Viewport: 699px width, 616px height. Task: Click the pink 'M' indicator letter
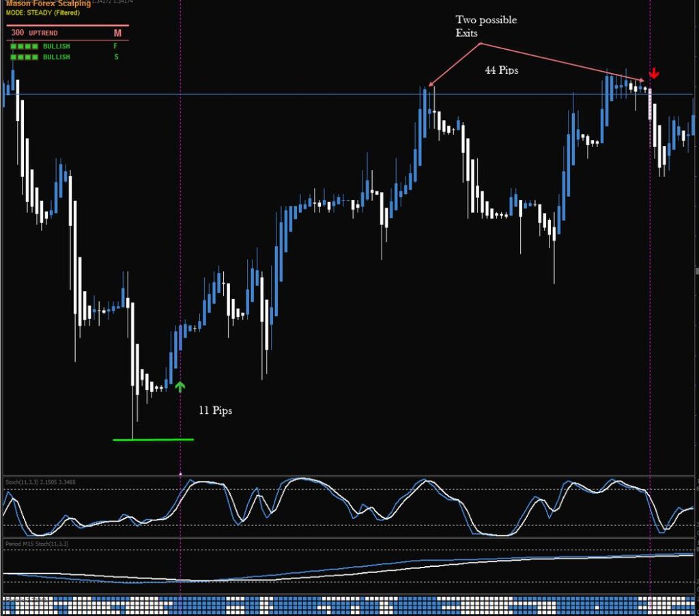[x=117, y=33]
